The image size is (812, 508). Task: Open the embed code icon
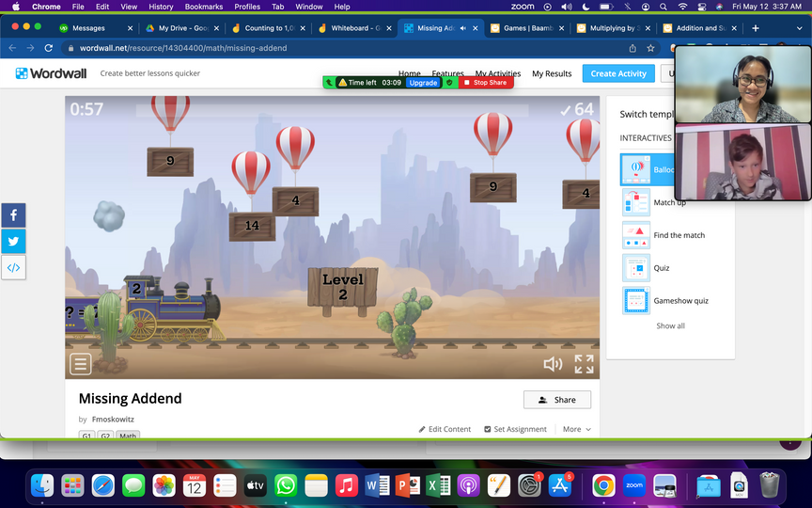(x=14, y=267)
